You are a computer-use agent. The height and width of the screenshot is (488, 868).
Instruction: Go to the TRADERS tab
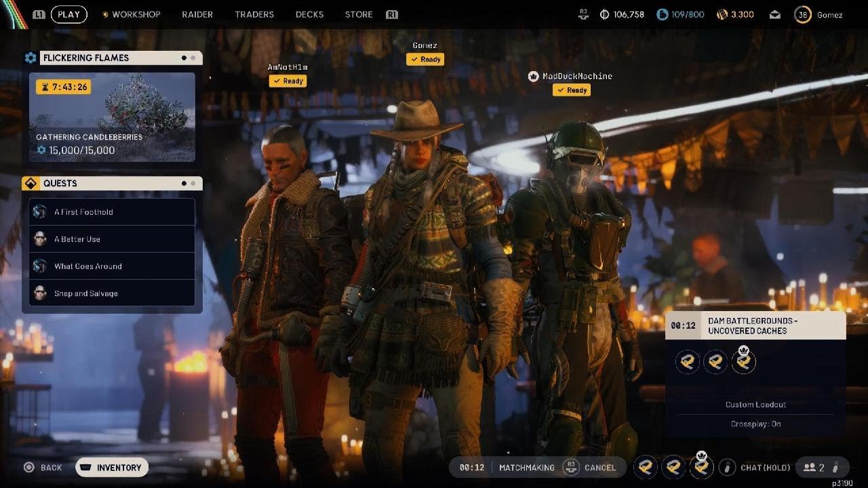click(x=254, y=14)
